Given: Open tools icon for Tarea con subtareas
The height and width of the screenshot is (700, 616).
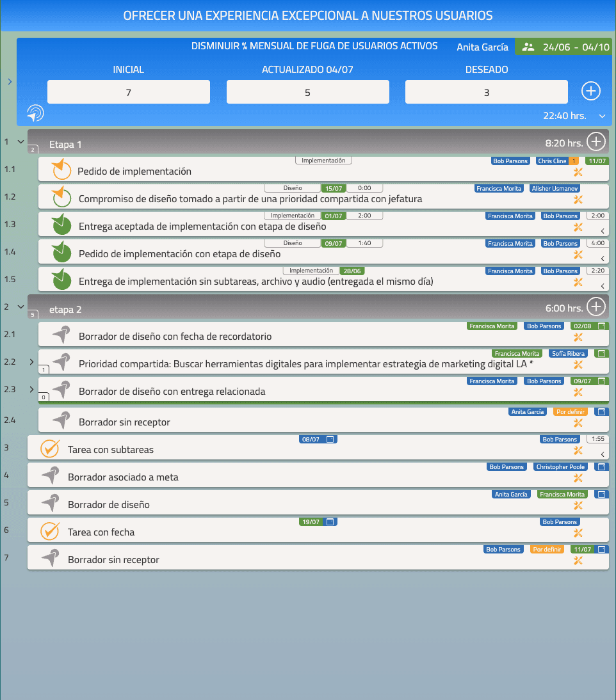Looking at the screenshot, I should click(578, 450).
